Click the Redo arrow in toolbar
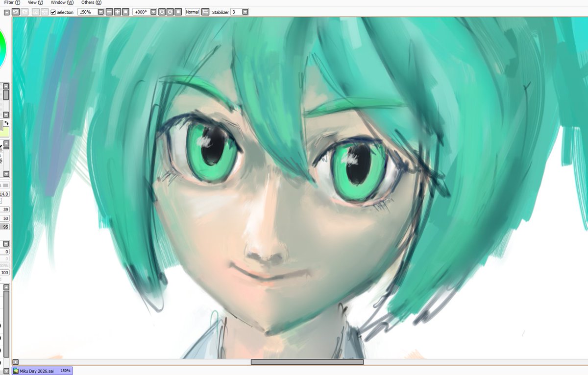 [x=25, y=12]
